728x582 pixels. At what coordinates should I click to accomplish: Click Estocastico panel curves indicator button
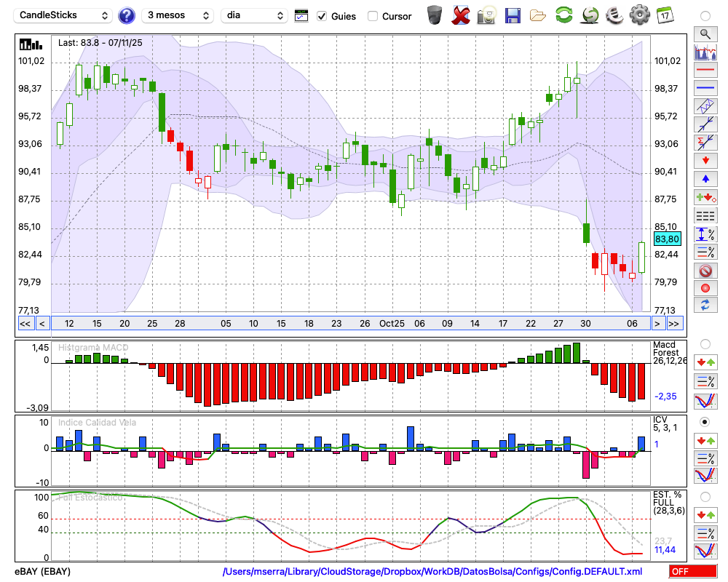pos(705,551)
